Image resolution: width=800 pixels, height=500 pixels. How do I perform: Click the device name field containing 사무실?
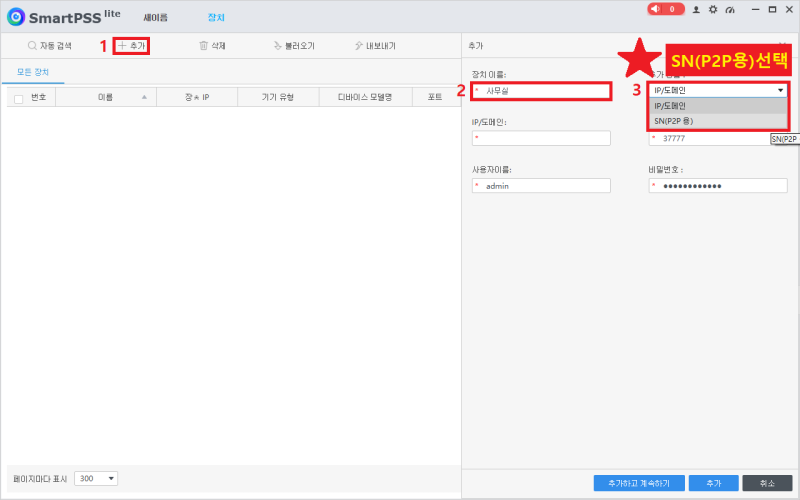coord(541,91)
